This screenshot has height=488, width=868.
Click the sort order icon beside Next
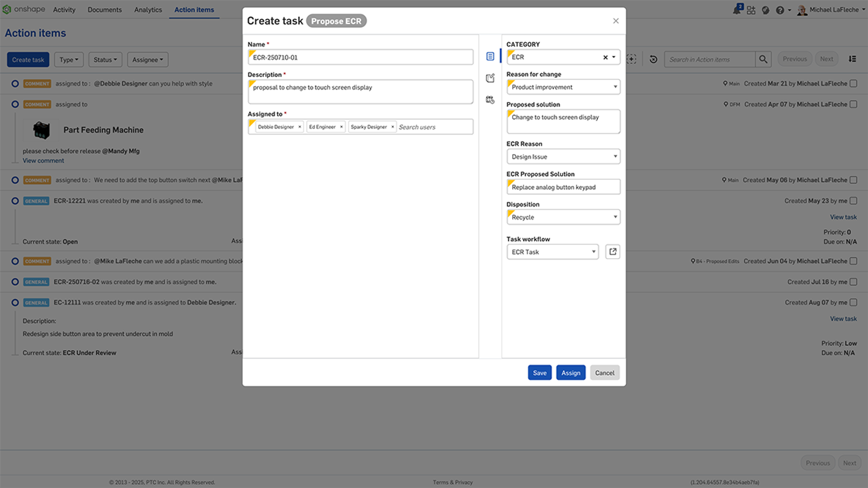click(852, 59)
